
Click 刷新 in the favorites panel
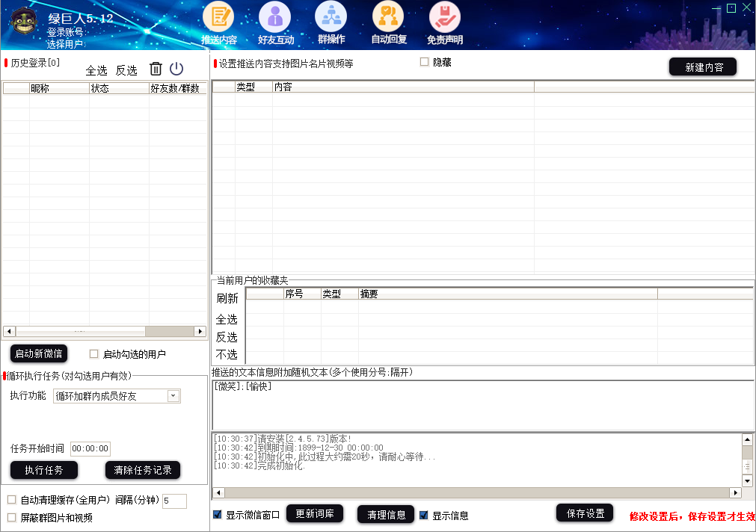tap(227, 298)
